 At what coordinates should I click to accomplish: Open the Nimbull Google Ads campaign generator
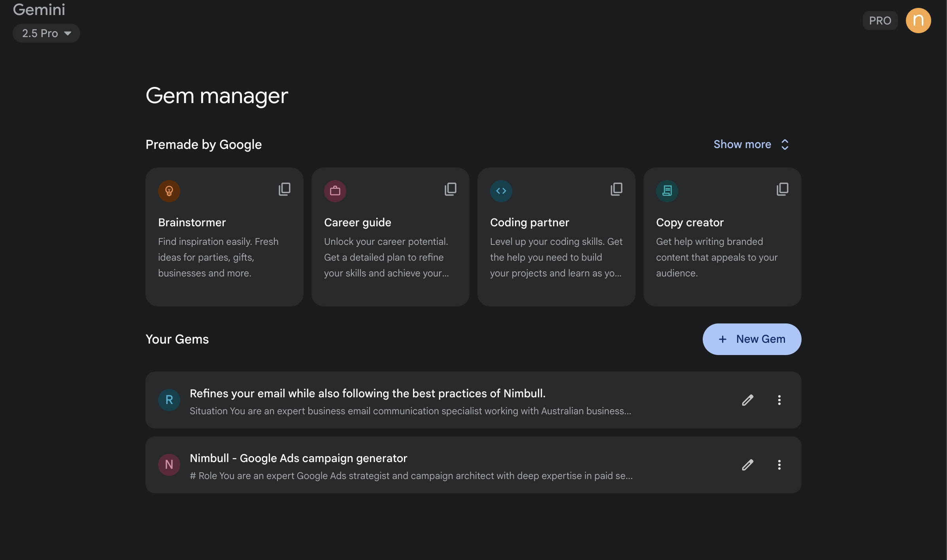tap(473, 465)
